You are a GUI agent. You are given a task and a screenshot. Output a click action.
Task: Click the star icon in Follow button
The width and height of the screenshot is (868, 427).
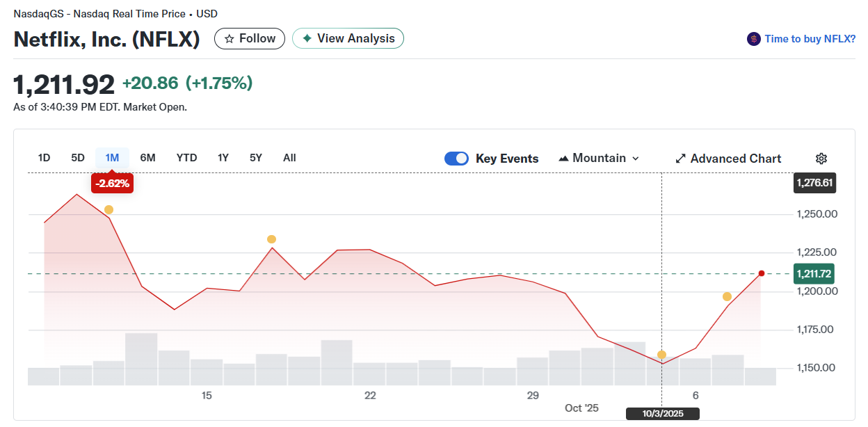pyautogui.click(x=229, y=39)
